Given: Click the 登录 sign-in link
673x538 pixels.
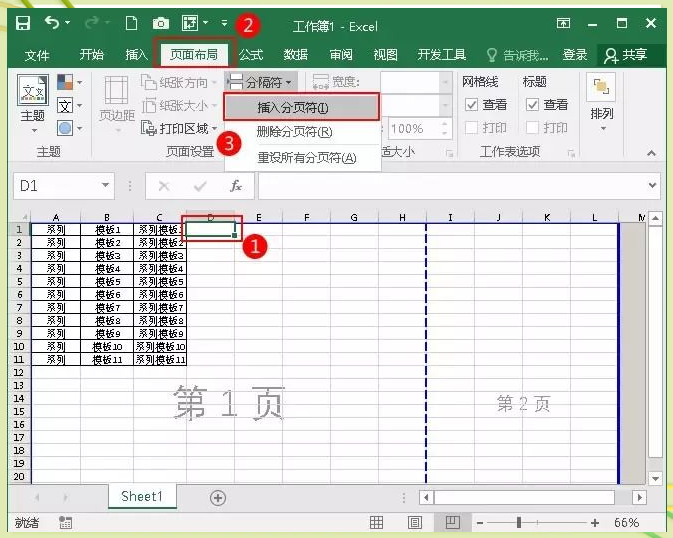Looking at the screenshot, I should point(575,55).
